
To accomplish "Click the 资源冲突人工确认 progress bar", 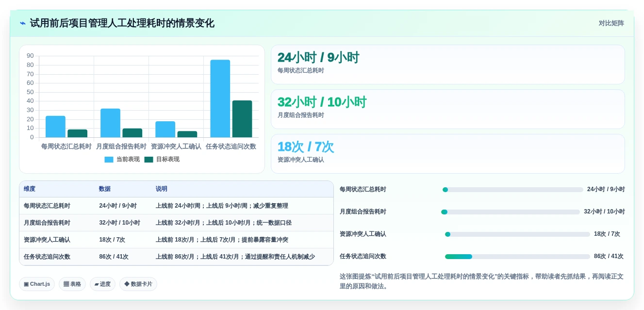I will point(517,234).
